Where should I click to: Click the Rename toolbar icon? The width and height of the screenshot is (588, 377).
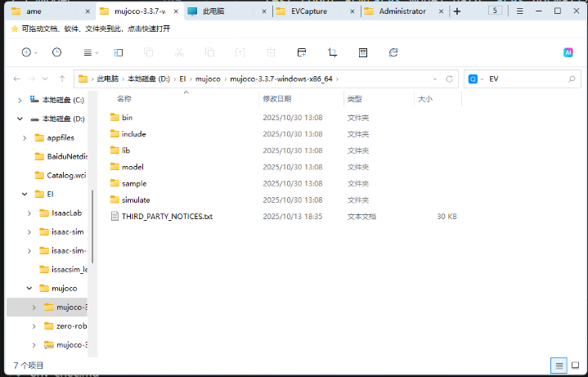[x=240, y=52]
